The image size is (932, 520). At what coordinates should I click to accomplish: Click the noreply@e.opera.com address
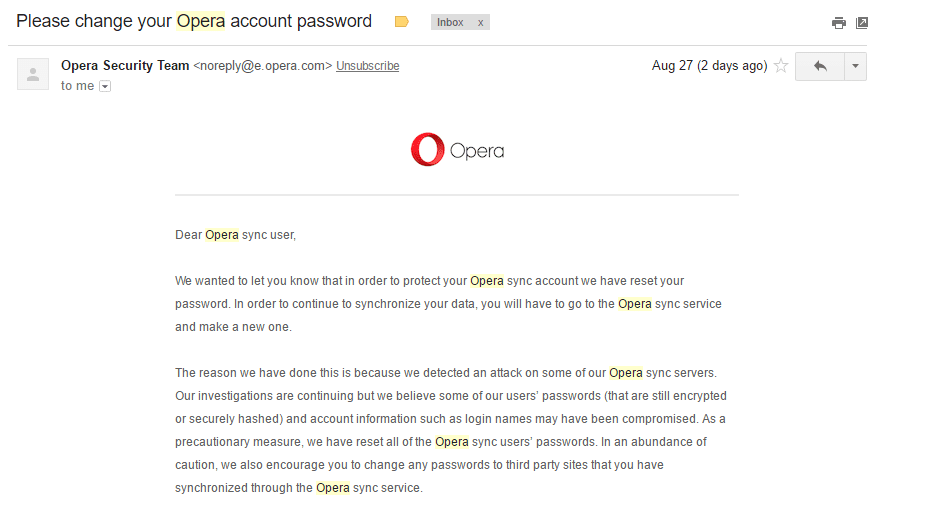tap(263, 65)
